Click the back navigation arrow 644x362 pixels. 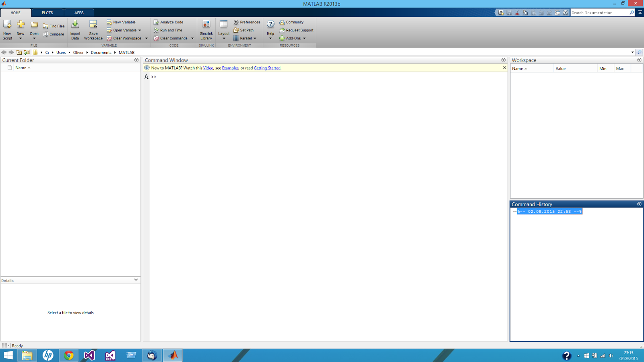[4, 52]
